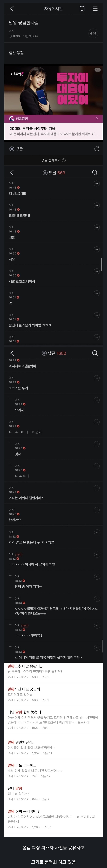
Task: Go back using the top header arrow
Action: pyautogui.click(x=12, y=9)
